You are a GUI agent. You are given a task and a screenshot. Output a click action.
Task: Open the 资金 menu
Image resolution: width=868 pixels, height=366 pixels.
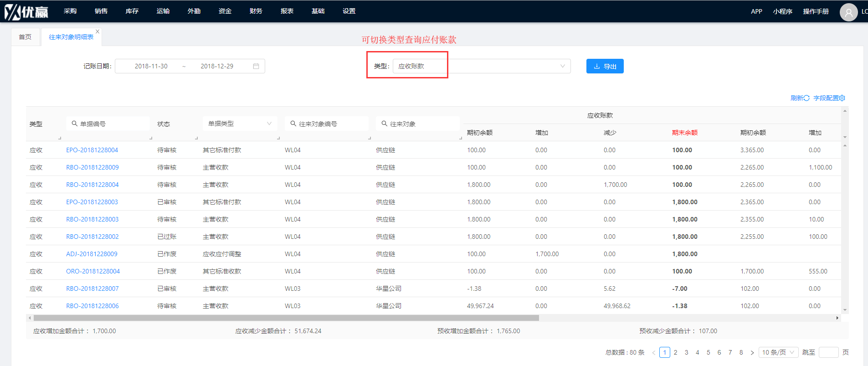pos(225,11)
